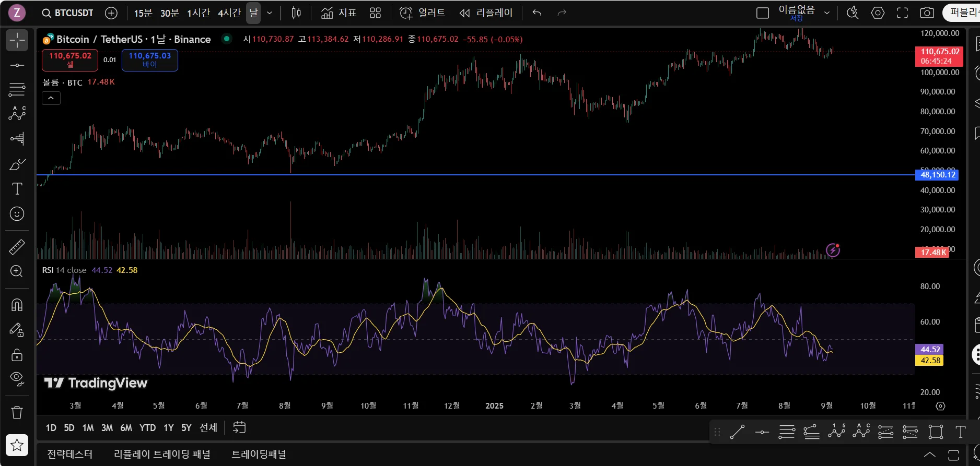Start the 리플레이 bar replay
Image resolution: width=980 pixels, height=466 pixels.
[486, 13]
